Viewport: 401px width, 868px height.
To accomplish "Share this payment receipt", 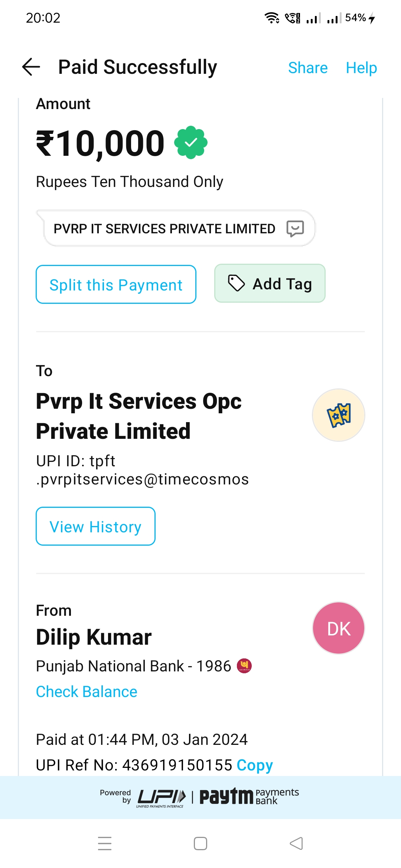I will tap(308, 68).
